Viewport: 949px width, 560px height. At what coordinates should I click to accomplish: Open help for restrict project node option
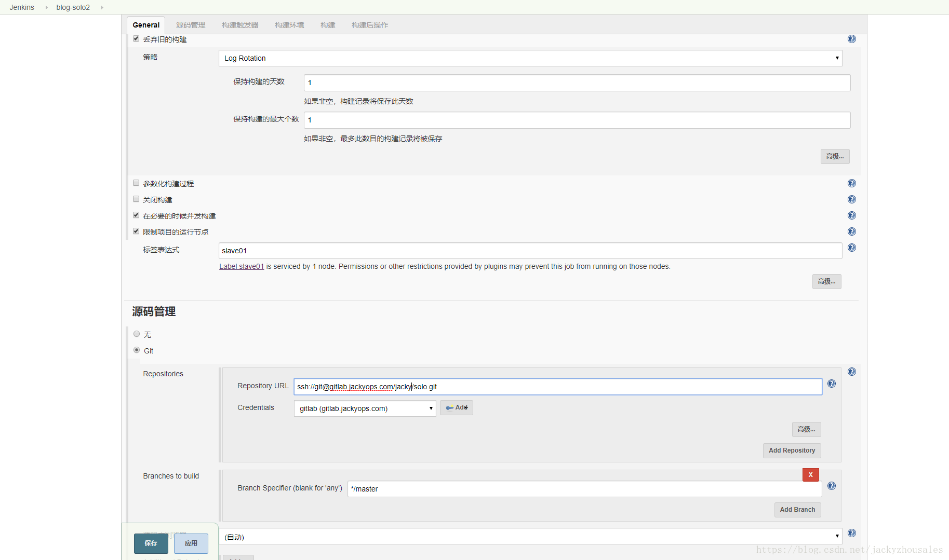click(x=852, y=231)
